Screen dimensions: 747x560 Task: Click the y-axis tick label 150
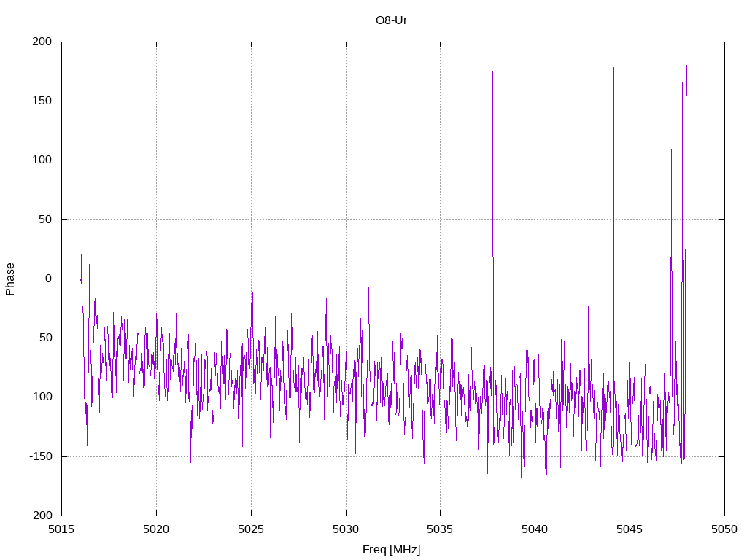[x=42, y=101]
